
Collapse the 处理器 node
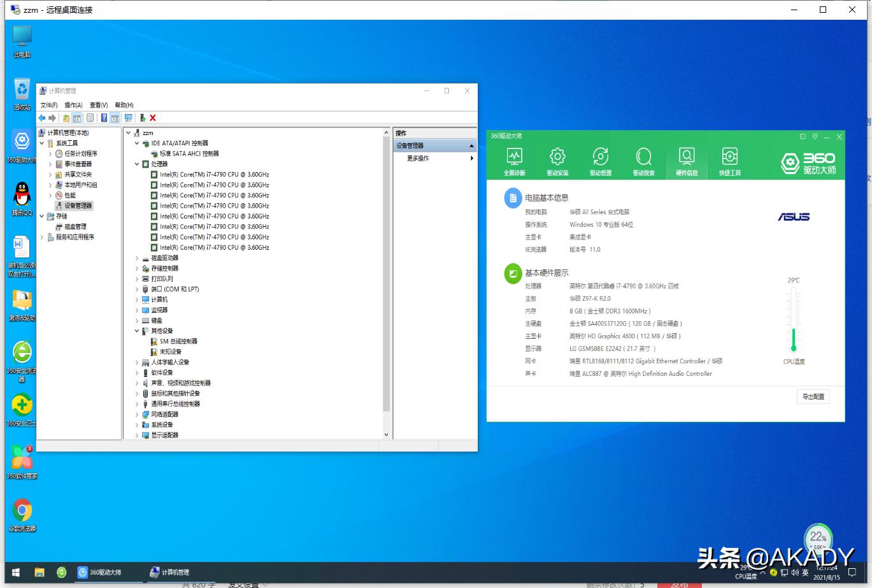(x=137, y=164)
